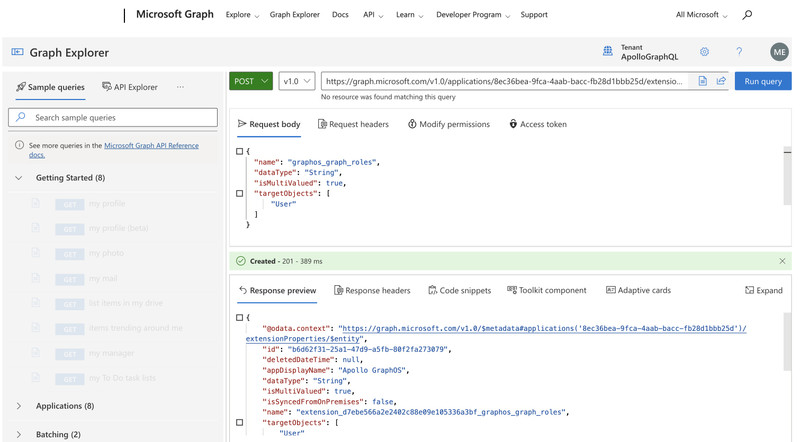Open the Access token tab
The width and height of the screenshot is (800, 442).
tap(538, 124)
